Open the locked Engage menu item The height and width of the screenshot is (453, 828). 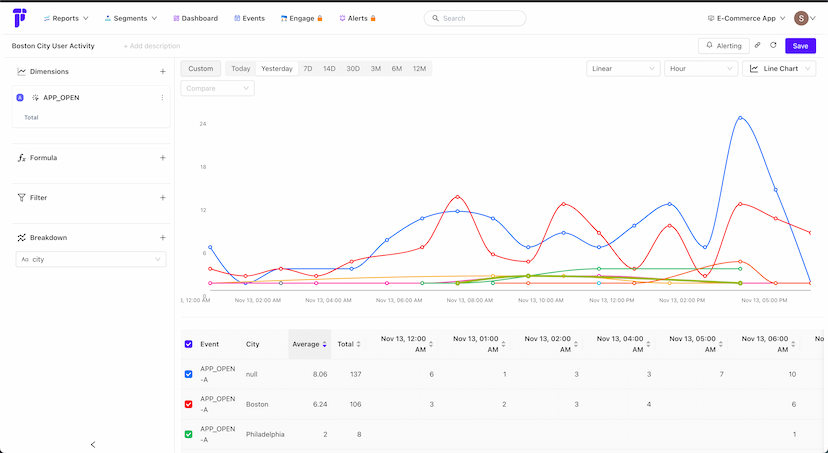coord(302,18)
